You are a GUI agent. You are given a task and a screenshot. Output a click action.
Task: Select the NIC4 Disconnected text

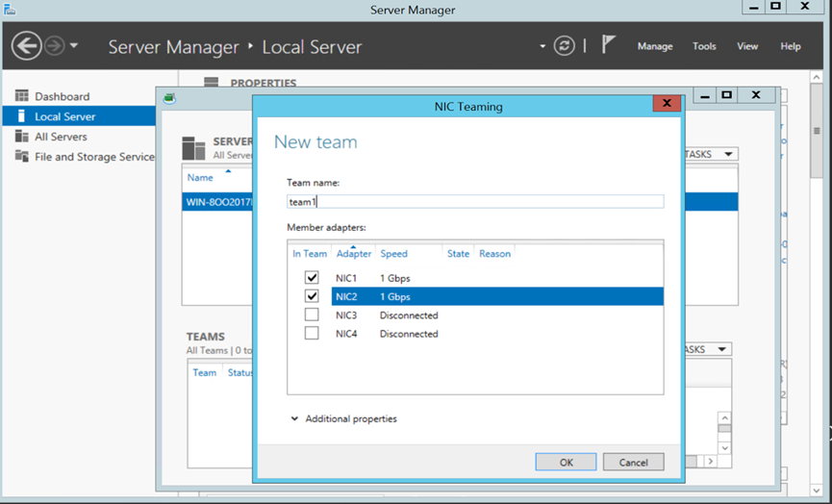coord(409,334)
